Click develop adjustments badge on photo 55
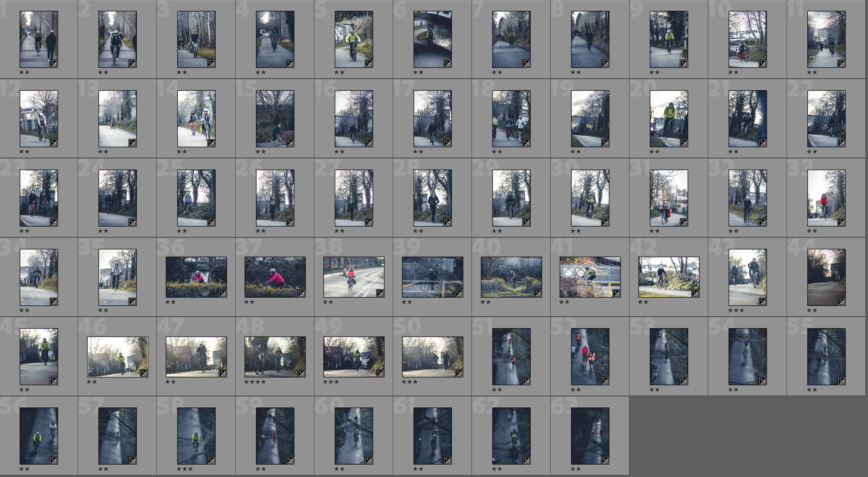The image size is (868, 477). (x=841, y=381)
